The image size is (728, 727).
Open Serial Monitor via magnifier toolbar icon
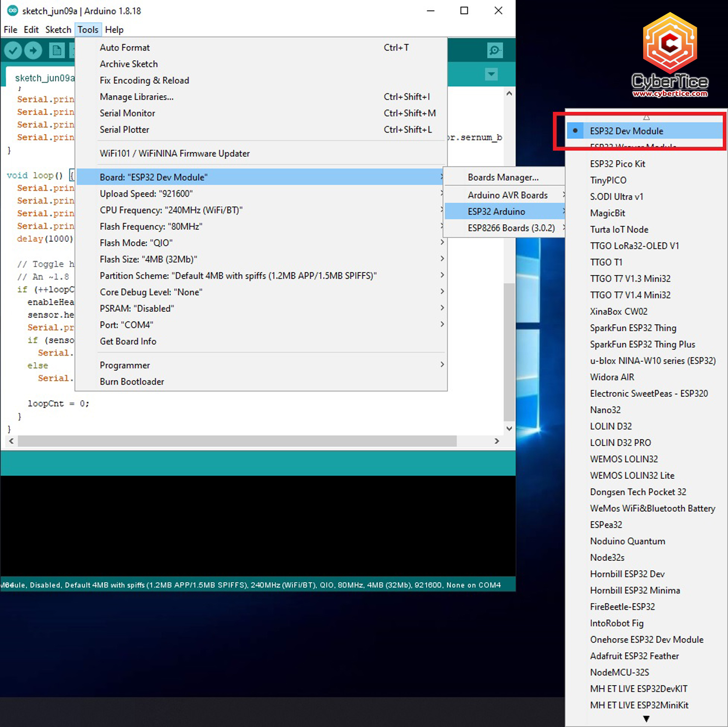click(495, 51)
